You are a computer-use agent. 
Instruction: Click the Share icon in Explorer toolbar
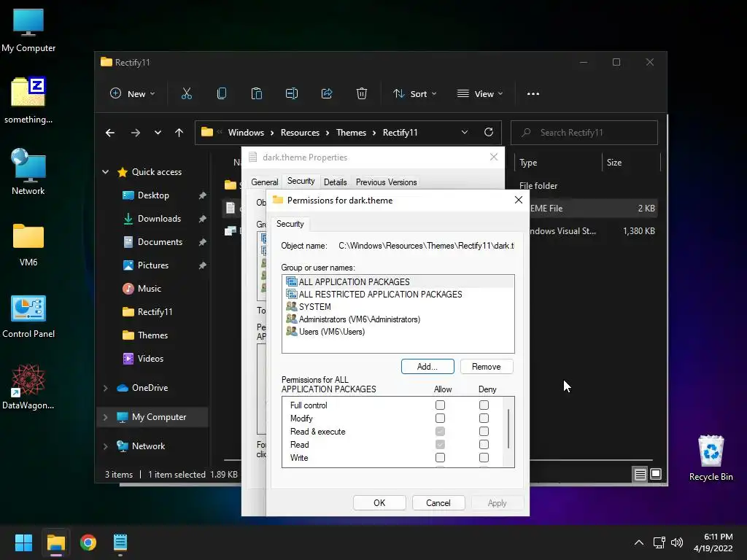click(x=327, y=94)
